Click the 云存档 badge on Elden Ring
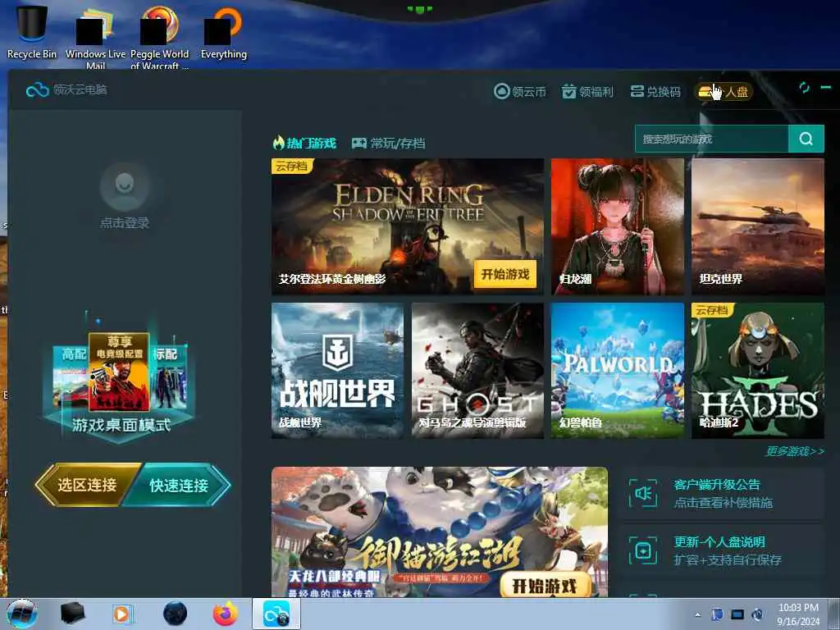 coord(291,166)
